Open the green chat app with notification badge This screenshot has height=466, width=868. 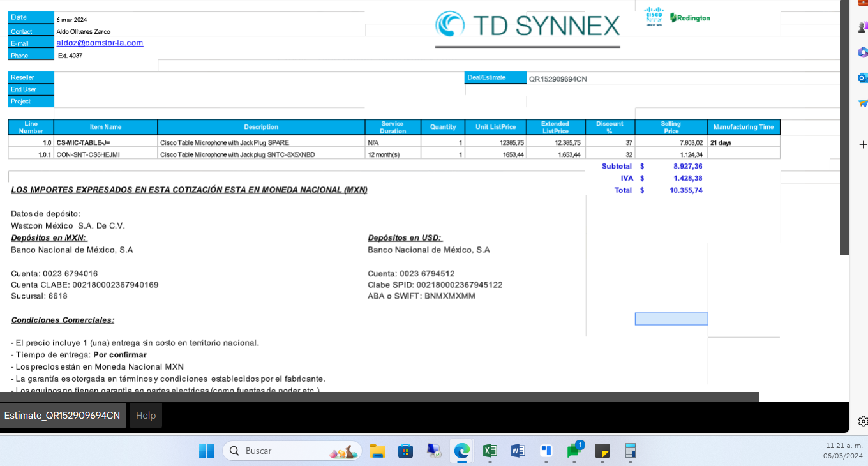click(x=574, y=451)
